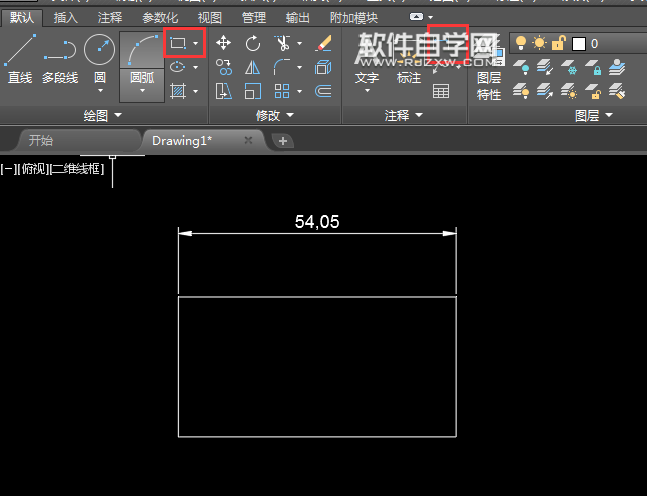Click the Isolate layers icon
Image resolution: width=647 pixels, height=496 pixels.
coord(545,67)
